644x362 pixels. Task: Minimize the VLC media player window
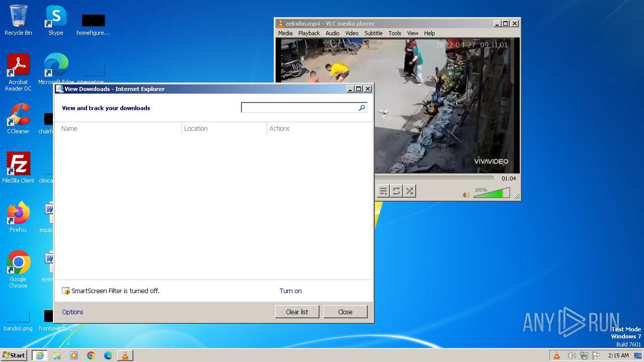[x=497, y=23]
